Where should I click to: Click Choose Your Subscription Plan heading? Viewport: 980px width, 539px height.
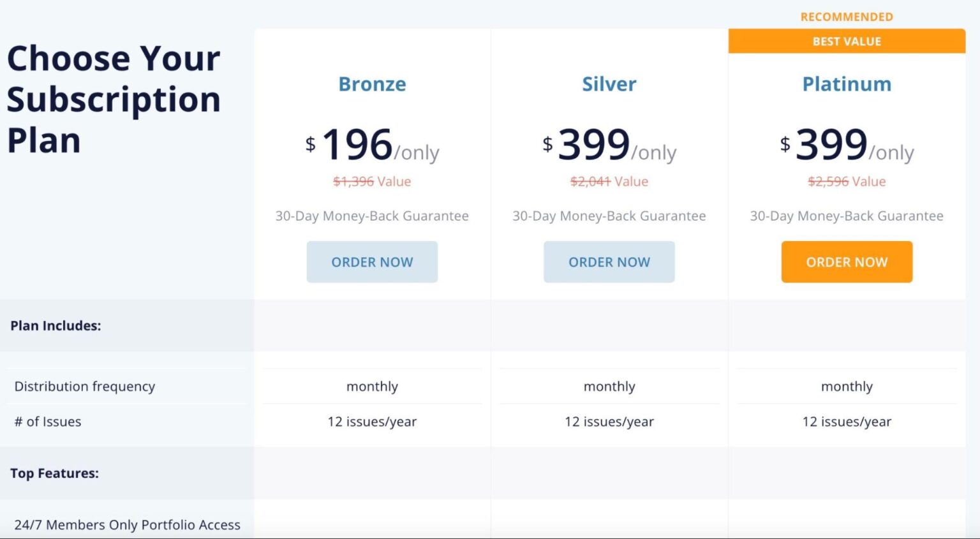point(114,99)
